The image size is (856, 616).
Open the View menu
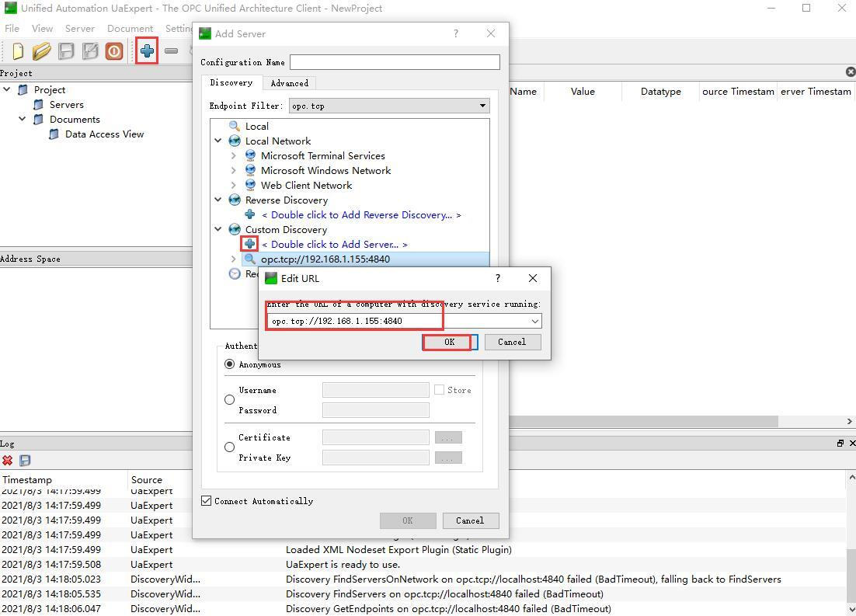pyautogui.click(x=42, y=29)
